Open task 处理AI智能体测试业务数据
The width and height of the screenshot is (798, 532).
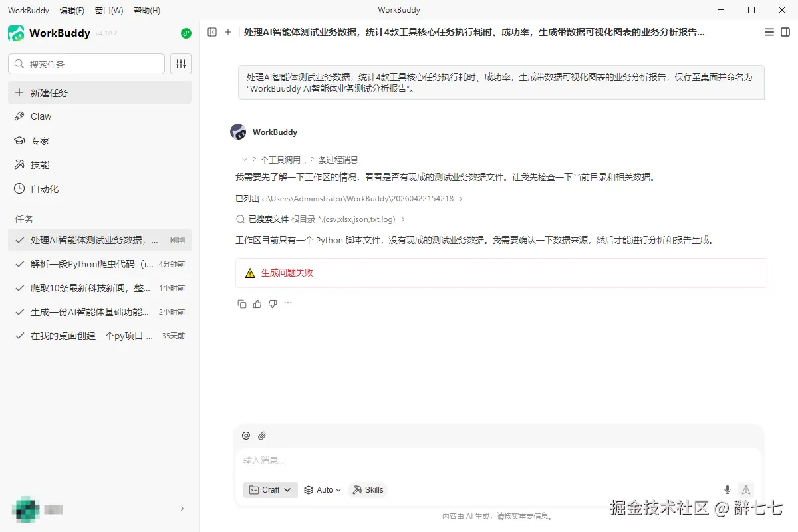pyautogui.click(x=100, y=240)
